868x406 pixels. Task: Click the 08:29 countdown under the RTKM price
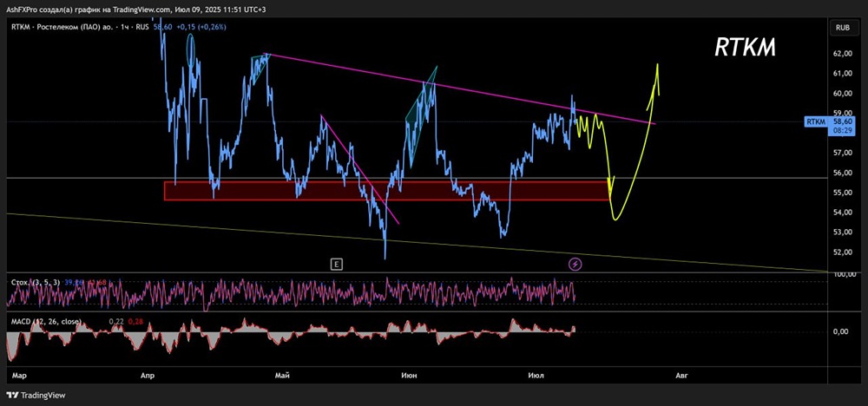pyautogui.click(x=842, y=132)
